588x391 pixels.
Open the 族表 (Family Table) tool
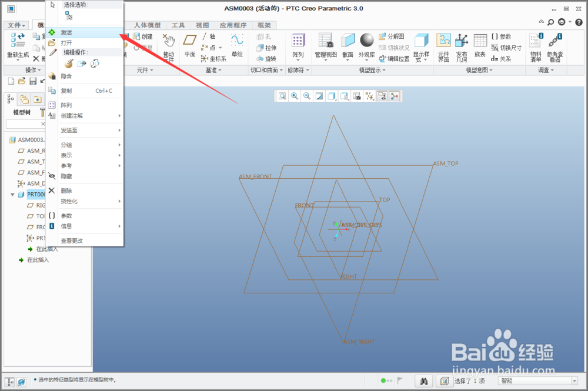click(480, 45)
